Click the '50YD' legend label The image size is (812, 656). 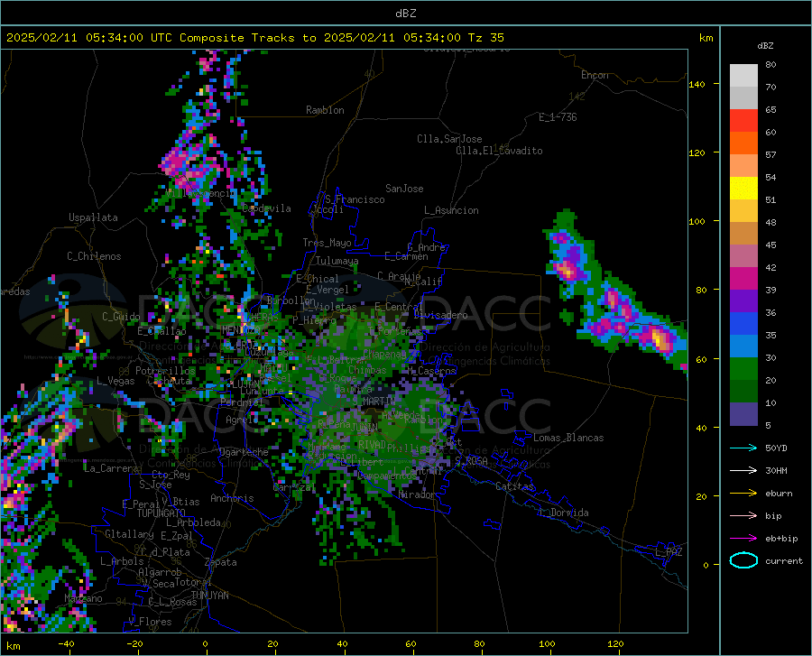tap(776, 448)
